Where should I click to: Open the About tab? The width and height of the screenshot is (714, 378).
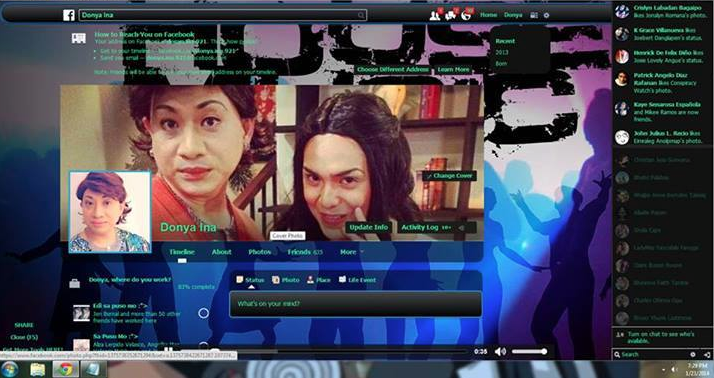click(x=221, y=252)
